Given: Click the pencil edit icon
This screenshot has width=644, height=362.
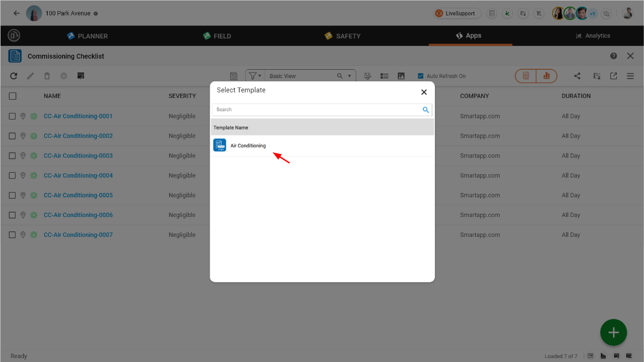Looking at the screenshot, I should click(x=30, y=76).
